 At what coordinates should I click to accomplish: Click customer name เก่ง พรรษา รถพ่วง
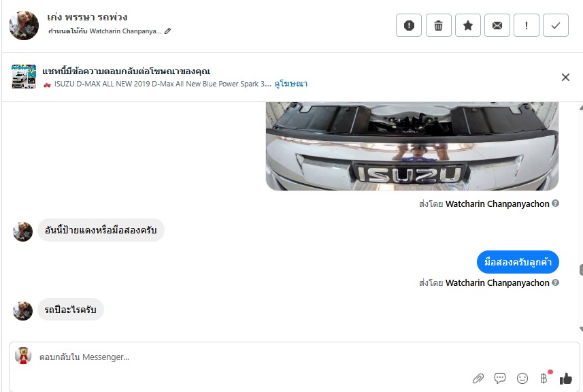pyautogui.click(x=87, y=18)
